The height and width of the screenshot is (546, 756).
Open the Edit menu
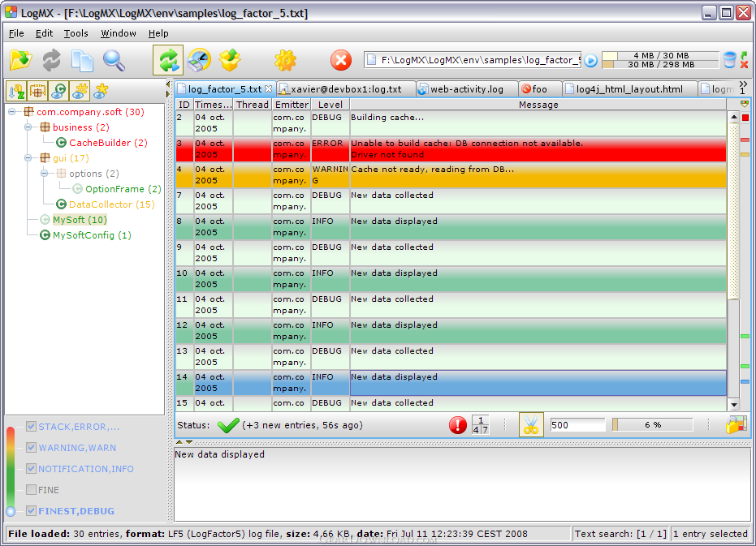coord(44,33)
